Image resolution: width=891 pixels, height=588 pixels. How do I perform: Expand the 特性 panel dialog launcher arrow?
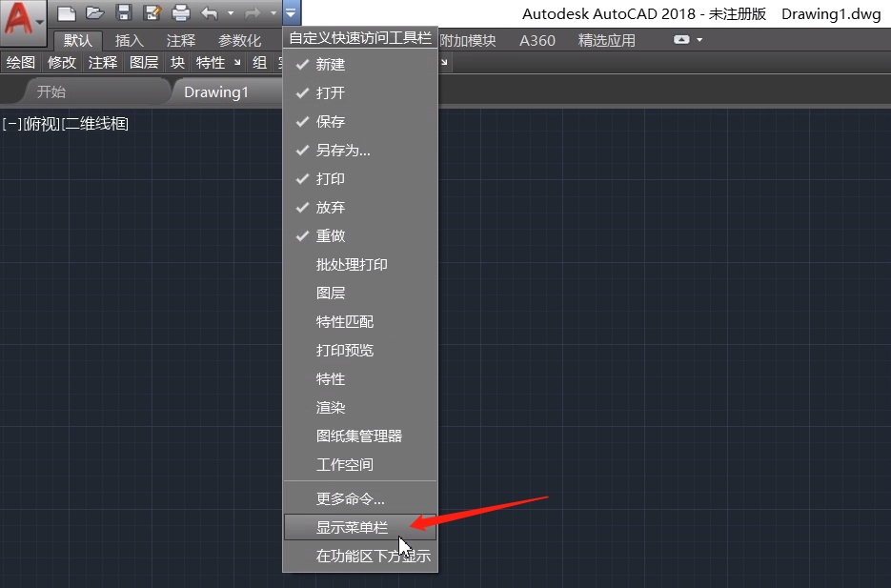(x=237, y=62)
